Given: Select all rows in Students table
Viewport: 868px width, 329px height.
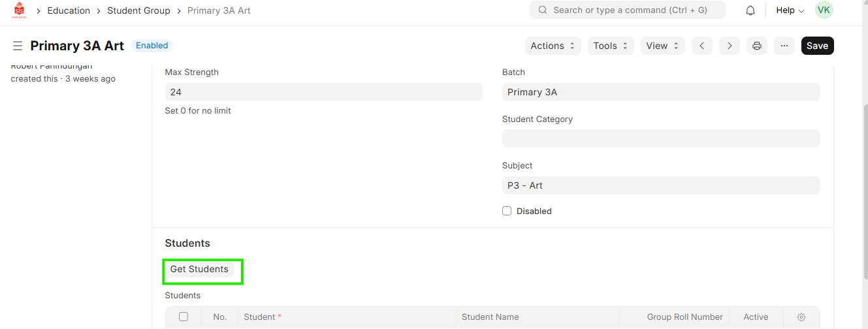Looking at the screenshot, I should pyautogui.click(x=184, y=317).
